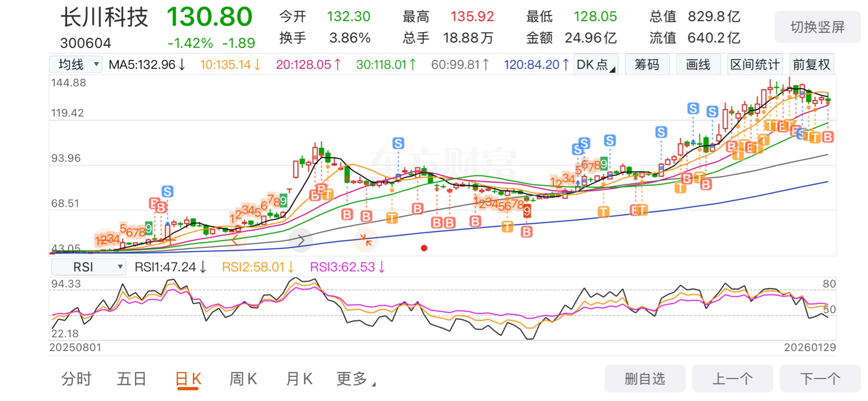868x401 pixels.
Task: Tap the 总值 value 829.8亿
Action: pos(714,17)
